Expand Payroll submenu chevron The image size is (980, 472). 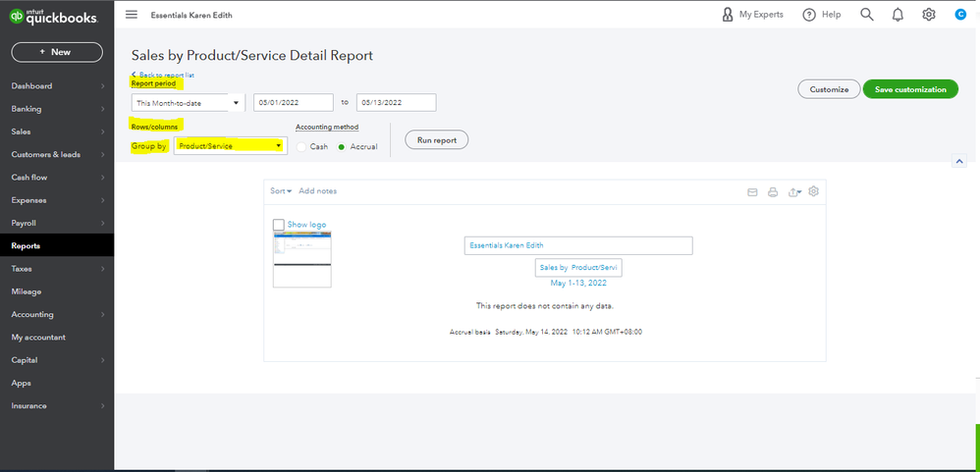(x=102, y=223)
